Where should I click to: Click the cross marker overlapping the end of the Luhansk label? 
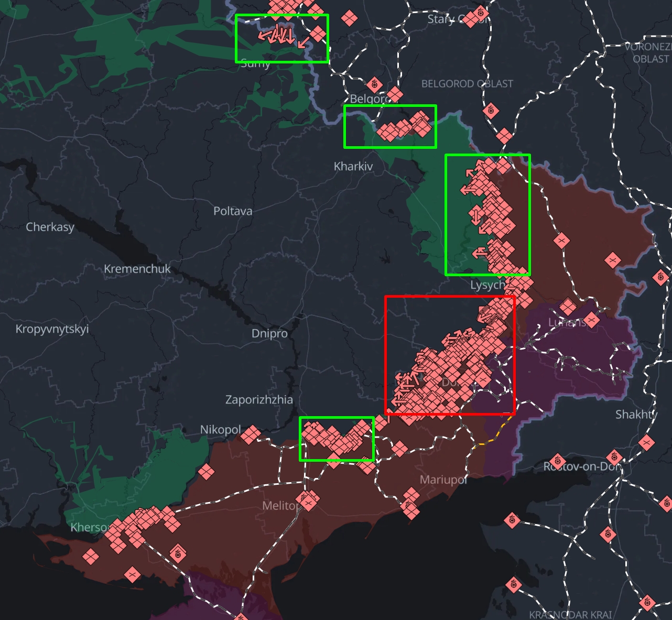(x=591, y=320)
